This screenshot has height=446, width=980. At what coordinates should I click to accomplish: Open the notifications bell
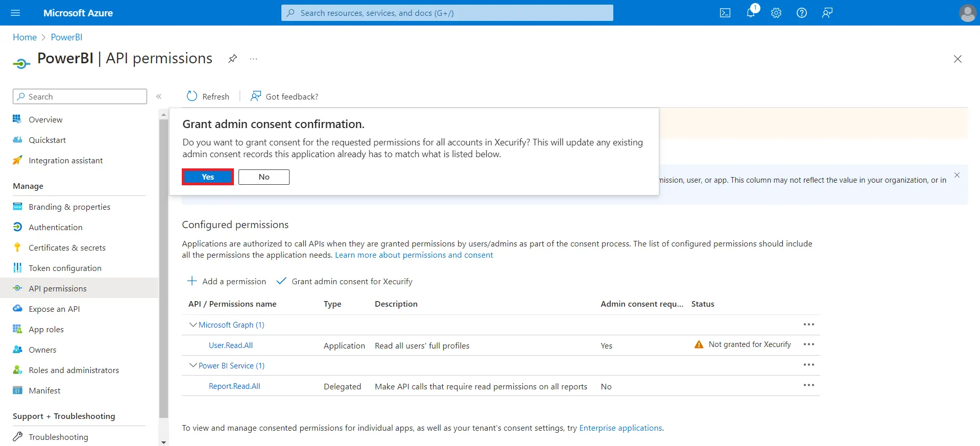[x=751, y=12]
